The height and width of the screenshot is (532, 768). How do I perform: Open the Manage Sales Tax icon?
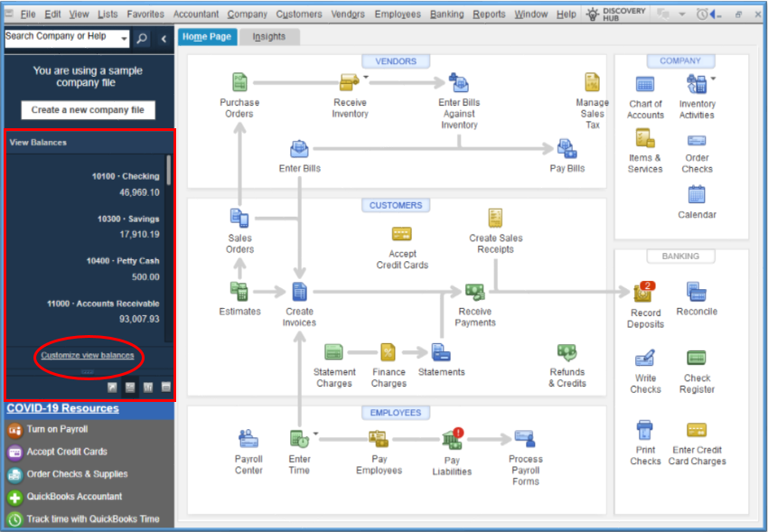tap(592, 82)
